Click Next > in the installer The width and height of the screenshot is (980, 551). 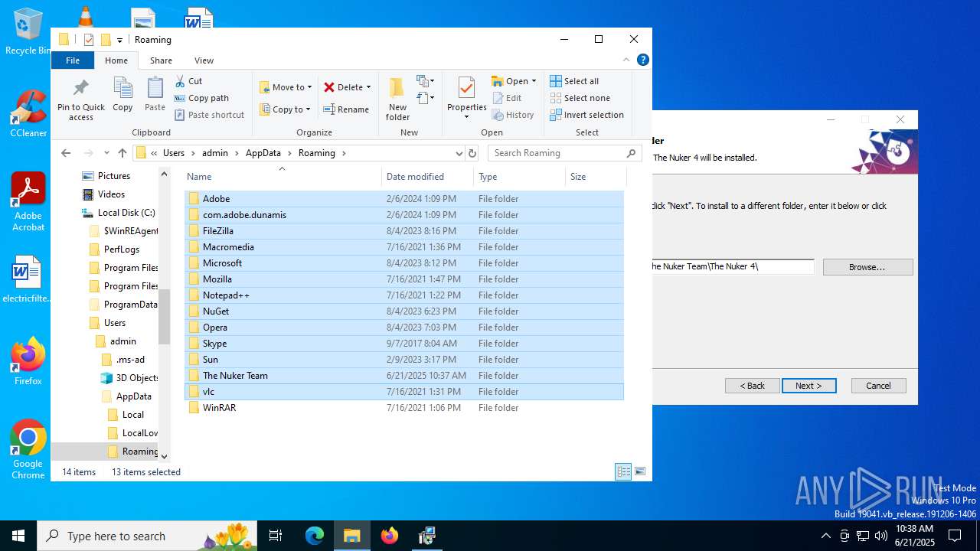click(x=808, y=386)
